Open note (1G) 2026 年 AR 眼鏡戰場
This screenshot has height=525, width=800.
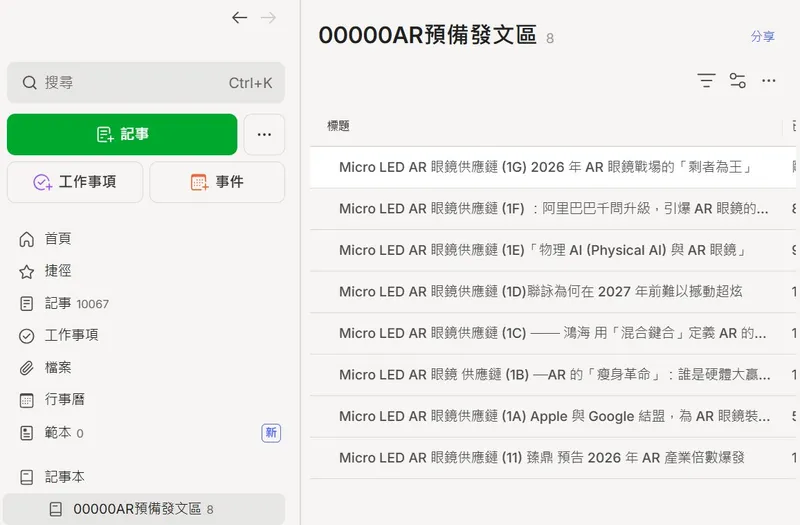[553, 167]
